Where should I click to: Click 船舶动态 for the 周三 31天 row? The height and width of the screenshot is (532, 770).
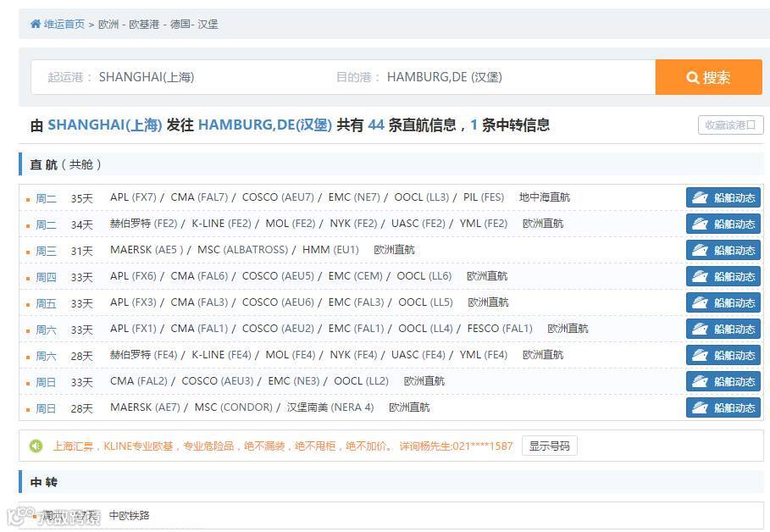pos(723,250)
